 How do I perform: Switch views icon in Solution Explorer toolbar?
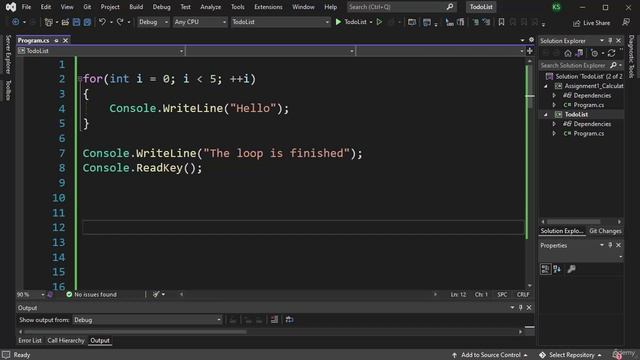[579, 53]
